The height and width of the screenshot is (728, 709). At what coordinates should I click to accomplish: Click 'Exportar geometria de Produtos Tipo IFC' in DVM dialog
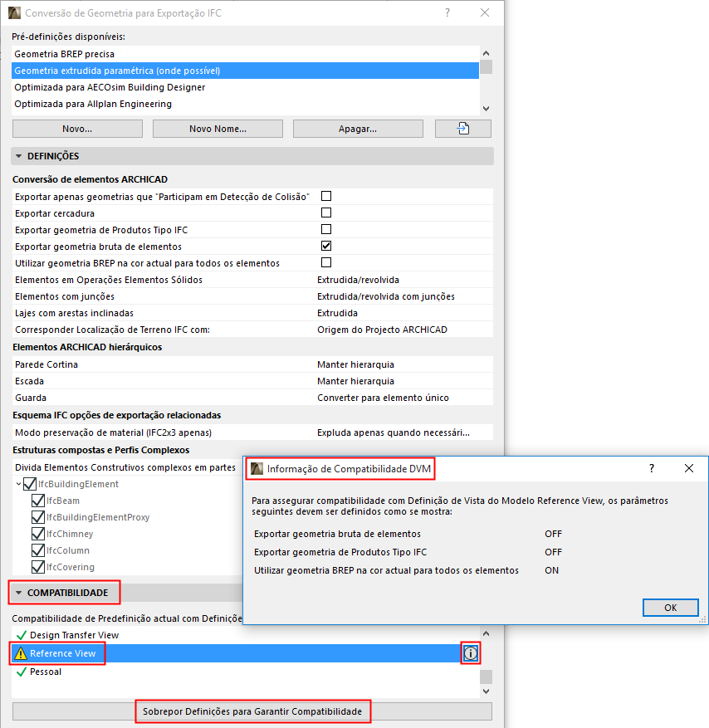(x=340, y=552)
